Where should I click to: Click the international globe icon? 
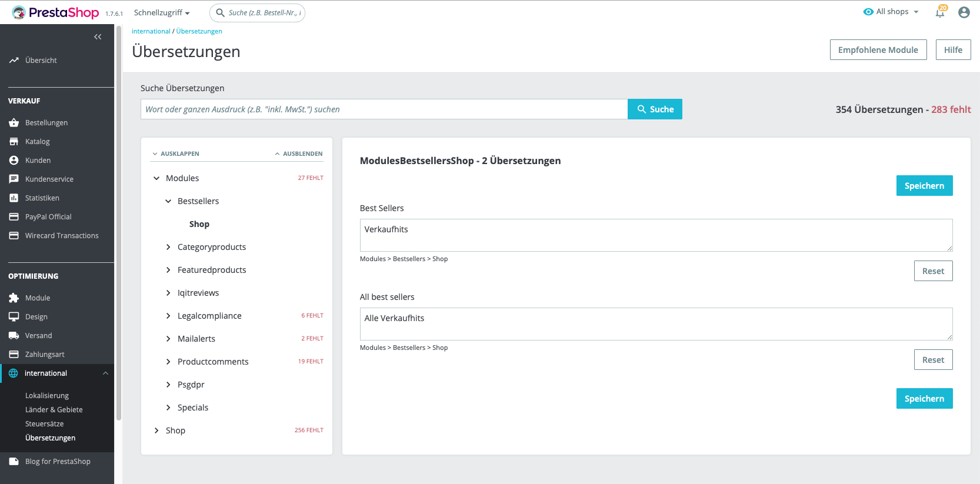(x=14, y=373)
